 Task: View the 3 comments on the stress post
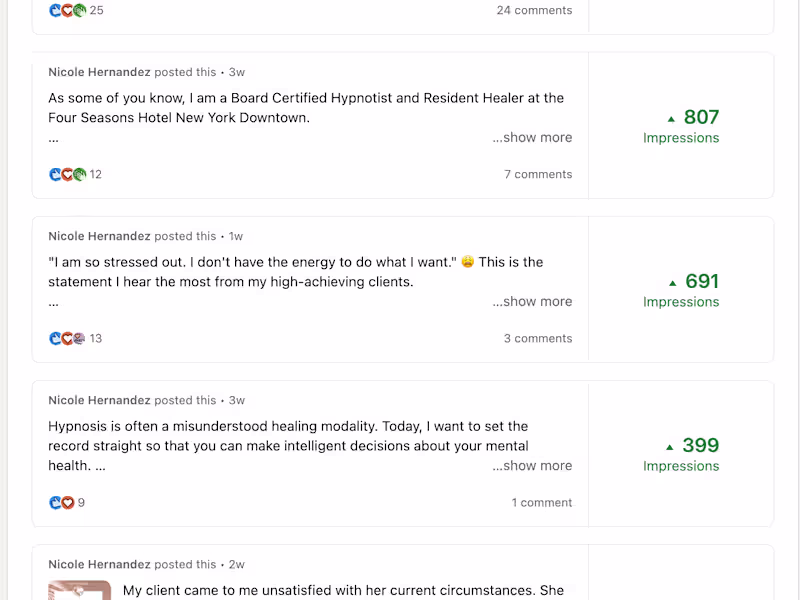tap(538, 338)
